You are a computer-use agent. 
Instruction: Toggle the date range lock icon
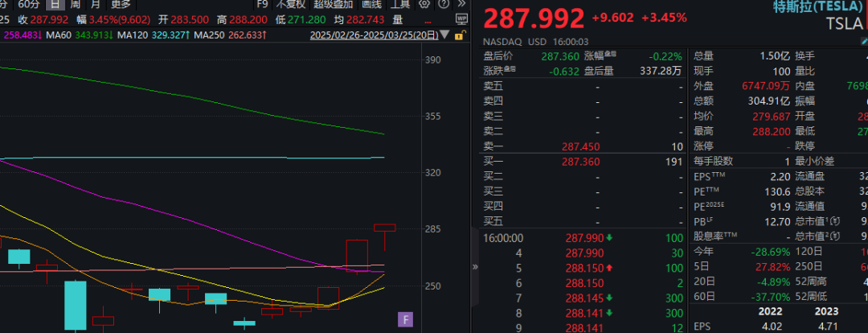(x=459, y=35)
